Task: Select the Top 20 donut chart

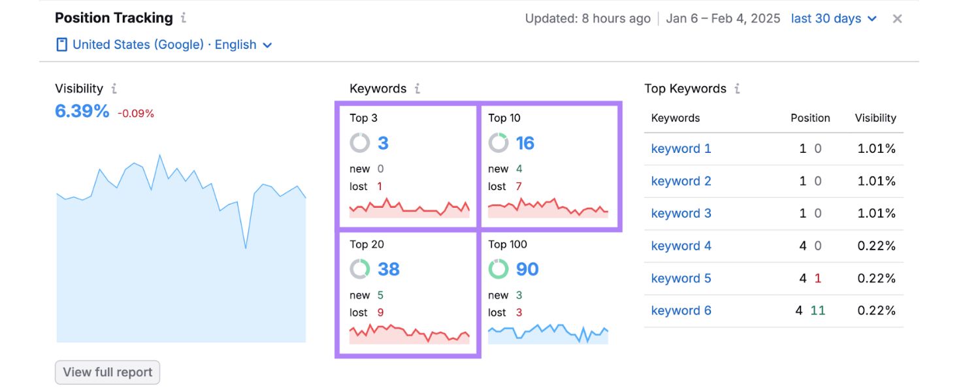Action: coord(359,269)
